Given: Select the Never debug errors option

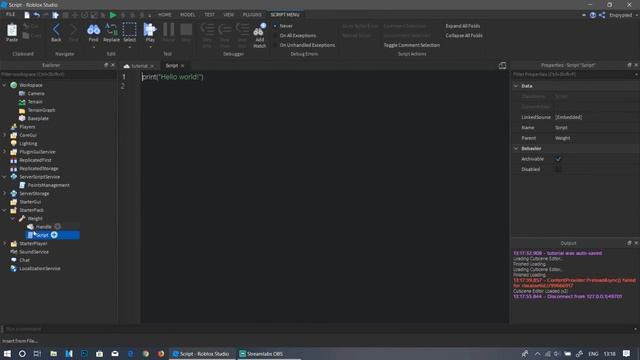Looking at the screenshot, I should tap(286, 26).
